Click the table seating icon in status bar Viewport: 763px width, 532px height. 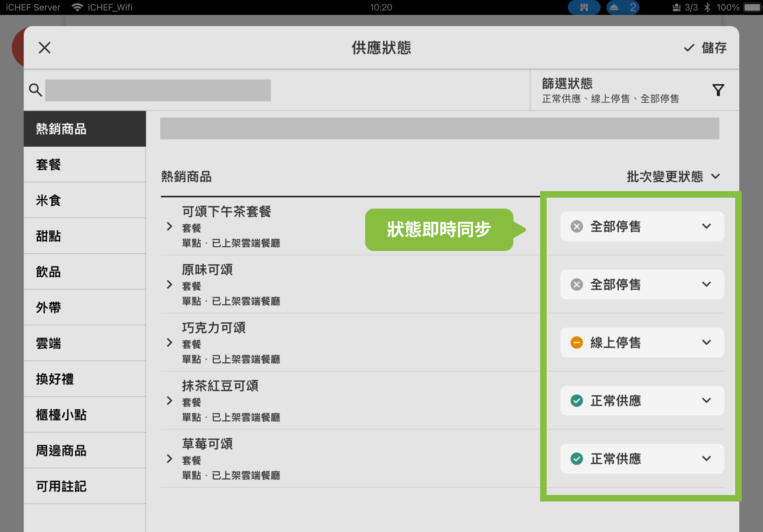pos(584,7)
